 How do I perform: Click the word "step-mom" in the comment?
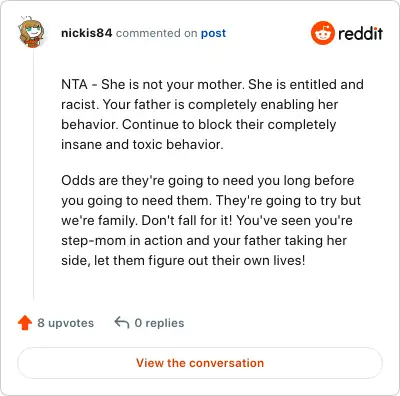click(93, 241)
